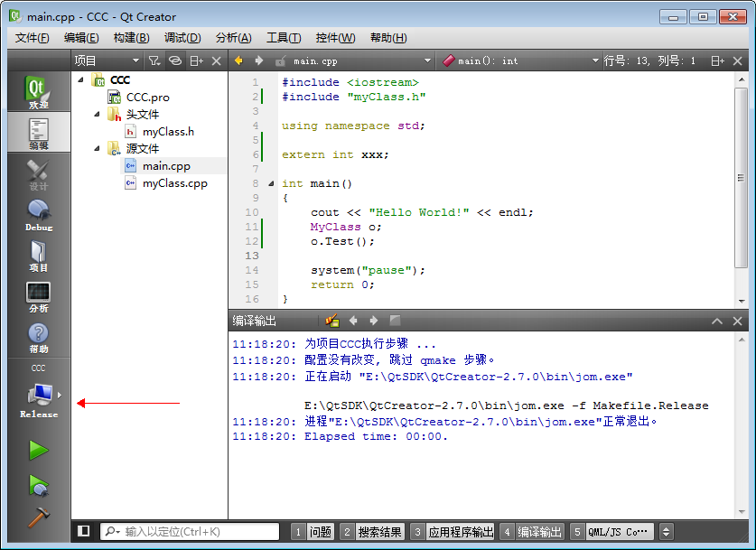Open the 工具 menu
The width and height of the screenshot is (756, 550).
tap(283, 38)
